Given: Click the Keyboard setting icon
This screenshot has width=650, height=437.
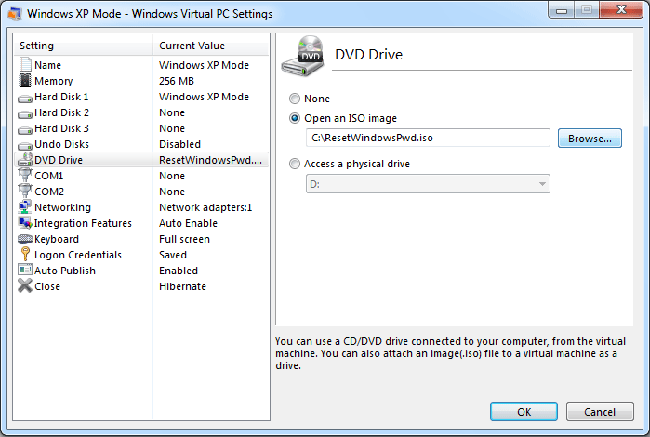Looking at the screenshot, I should (26, 239).
